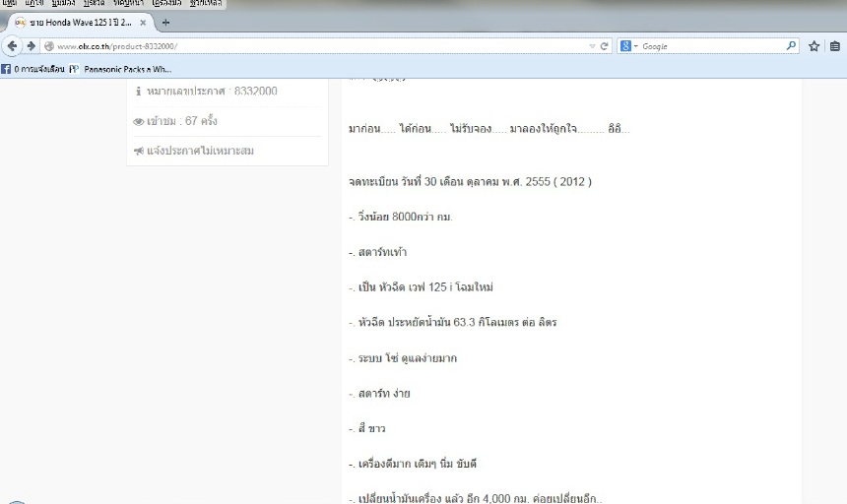Click the eye icon beside เข้าชม

[x=138, y=121]
